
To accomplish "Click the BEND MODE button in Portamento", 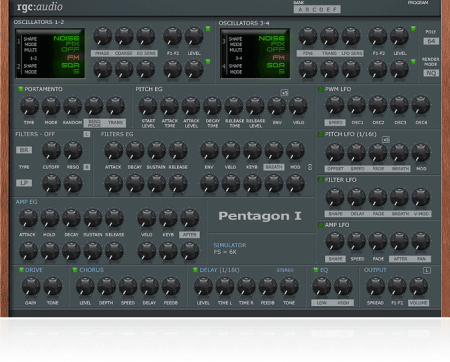I will tap(94, 123).
